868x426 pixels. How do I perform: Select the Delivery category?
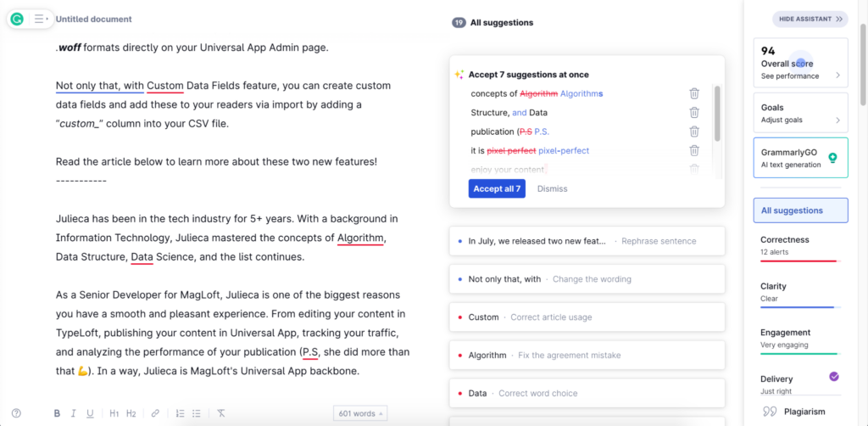[x=800, y=384]
